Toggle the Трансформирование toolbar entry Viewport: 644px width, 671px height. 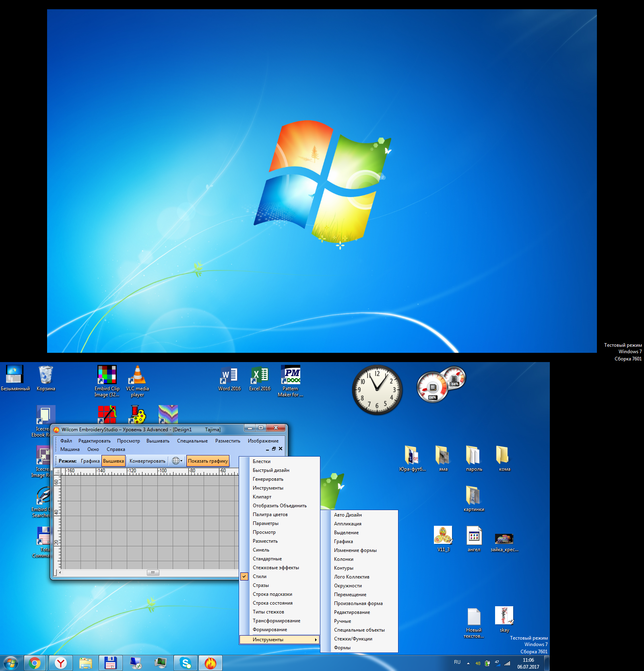[280, 621]
